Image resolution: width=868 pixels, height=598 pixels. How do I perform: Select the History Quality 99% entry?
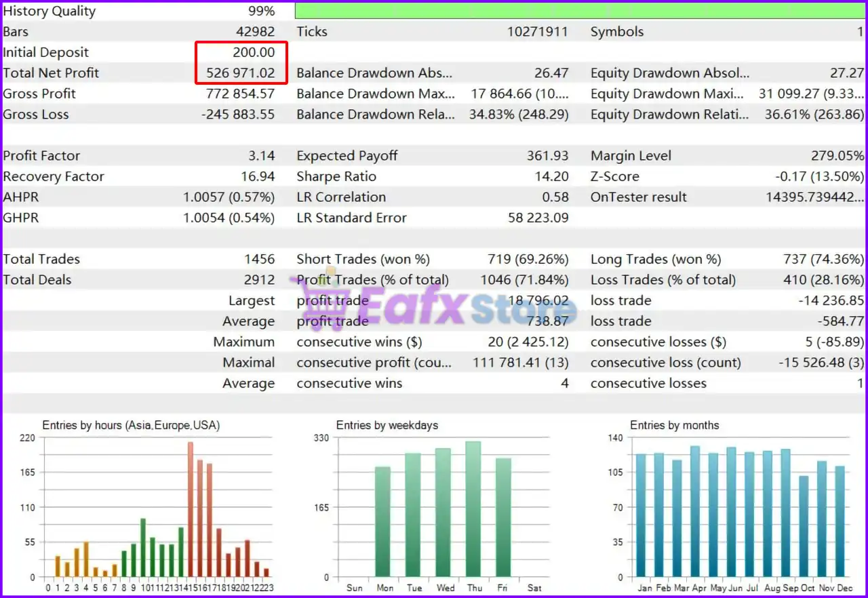pos(136,11)
